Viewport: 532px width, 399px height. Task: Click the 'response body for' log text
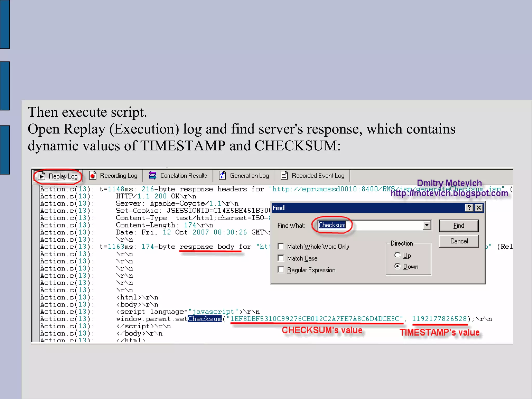(215, 247)
